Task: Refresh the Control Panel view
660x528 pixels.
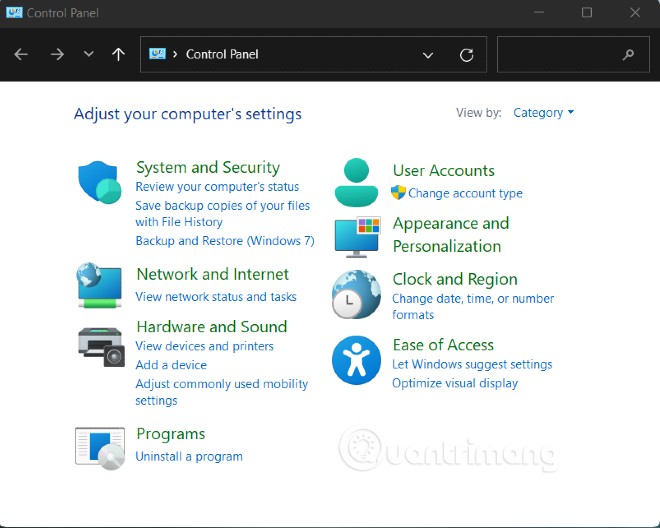Action: [x=467, y=55]
